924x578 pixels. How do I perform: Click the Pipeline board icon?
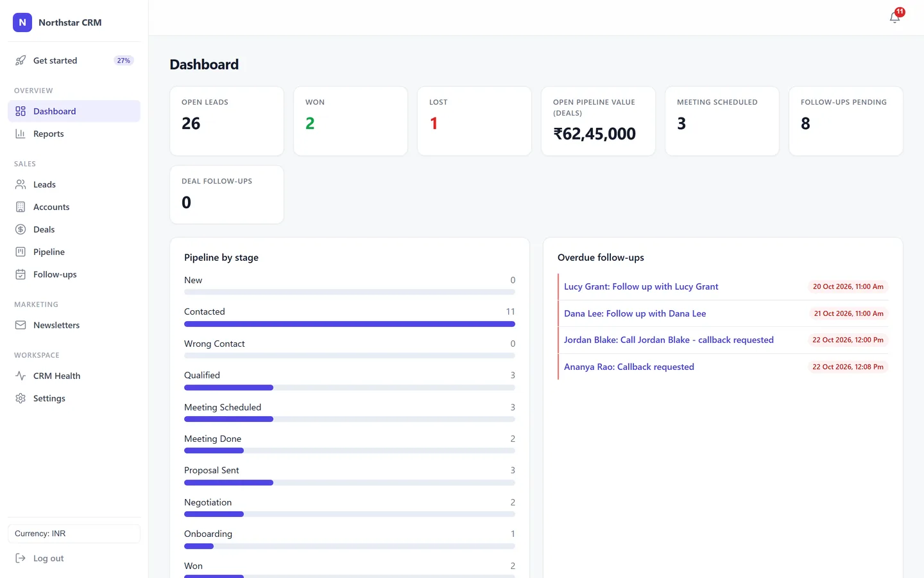pyautogui.click(x=21, y=252)
